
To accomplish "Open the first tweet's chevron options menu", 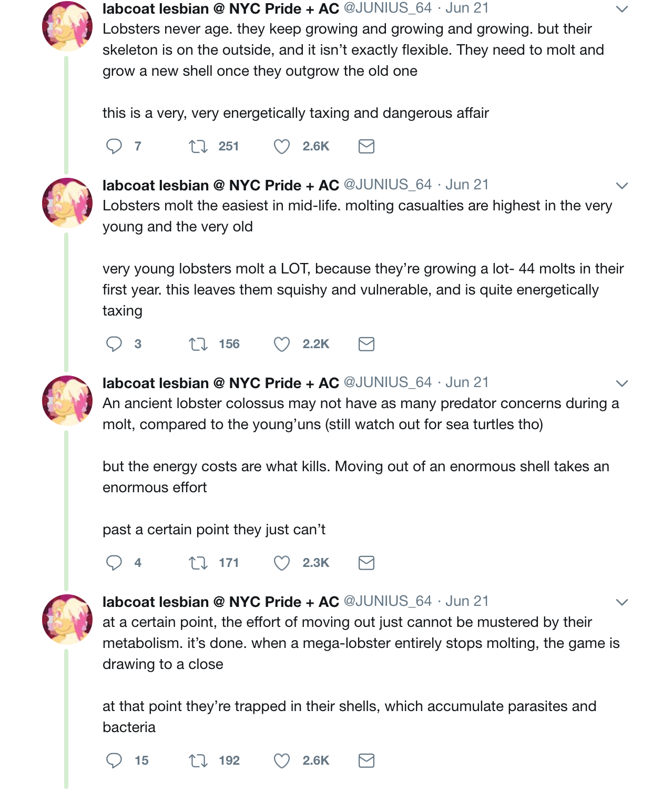I will tap(622, 9).
